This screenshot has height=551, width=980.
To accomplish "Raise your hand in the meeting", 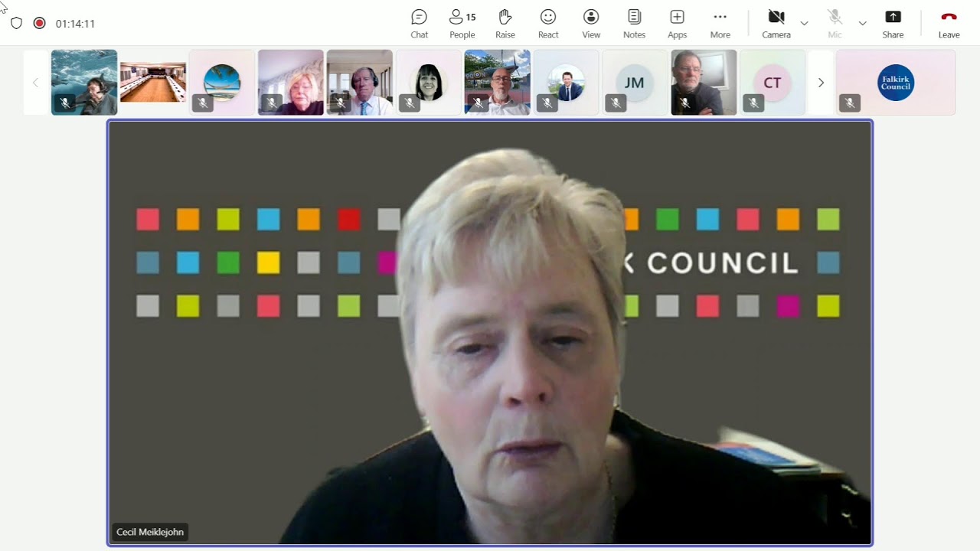I will 505,24.
